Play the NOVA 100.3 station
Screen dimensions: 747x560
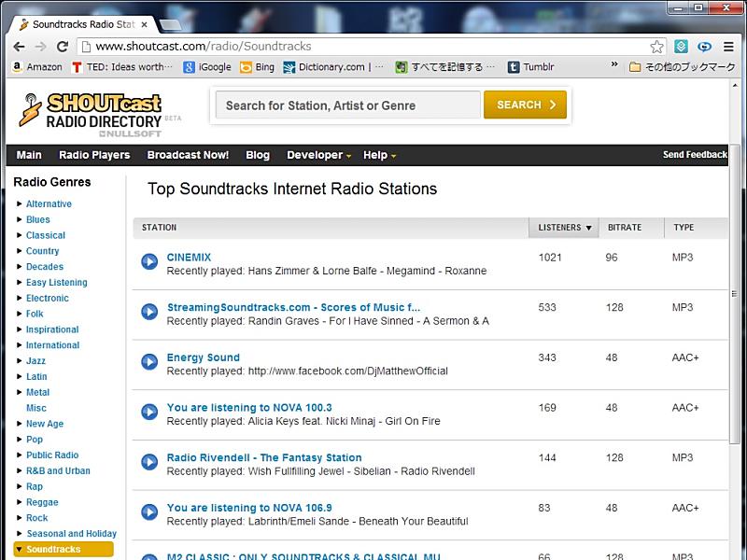(x=149, y=412)
